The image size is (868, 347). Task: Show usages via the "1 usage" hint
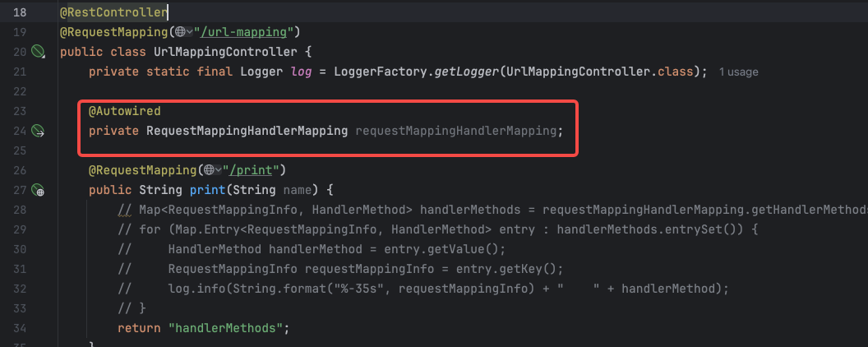(738, 72)
